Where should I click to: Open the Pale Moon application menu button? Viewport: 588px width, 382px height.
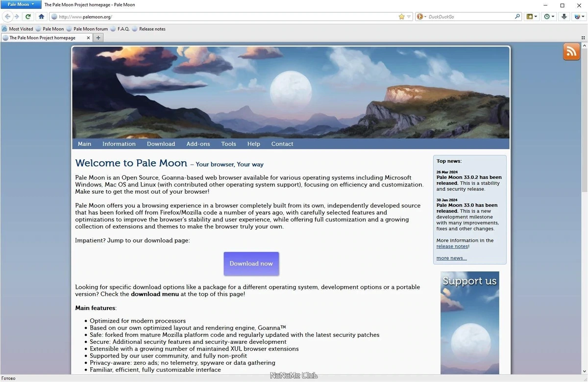(x=21, y=4)
